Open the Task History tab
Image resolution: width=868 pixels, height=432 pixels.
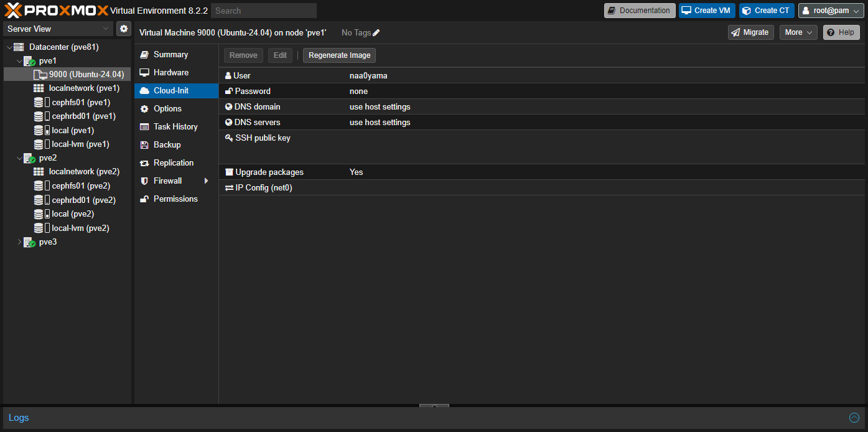point(176,127)
